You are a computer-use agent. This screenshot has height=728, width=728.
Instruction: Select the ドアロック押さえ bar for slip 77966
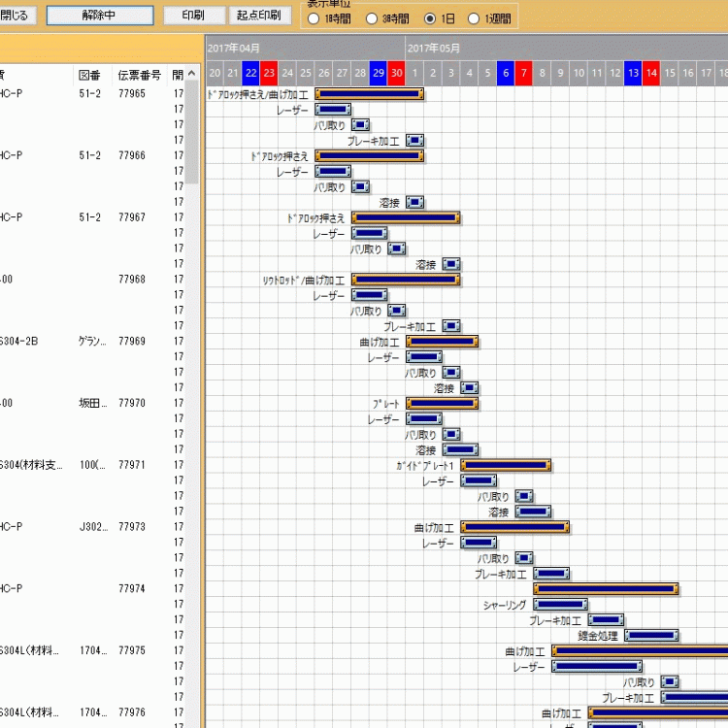pos(369,156)
